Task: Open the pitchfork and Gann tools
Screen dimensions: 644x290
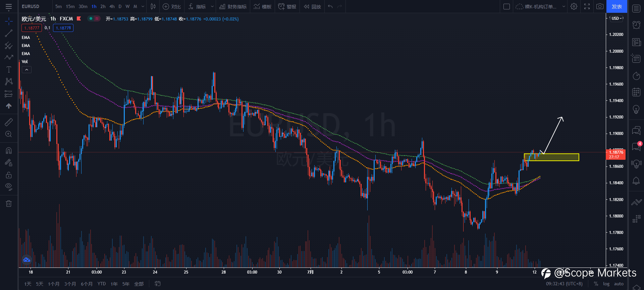Action: pos(9,45)
